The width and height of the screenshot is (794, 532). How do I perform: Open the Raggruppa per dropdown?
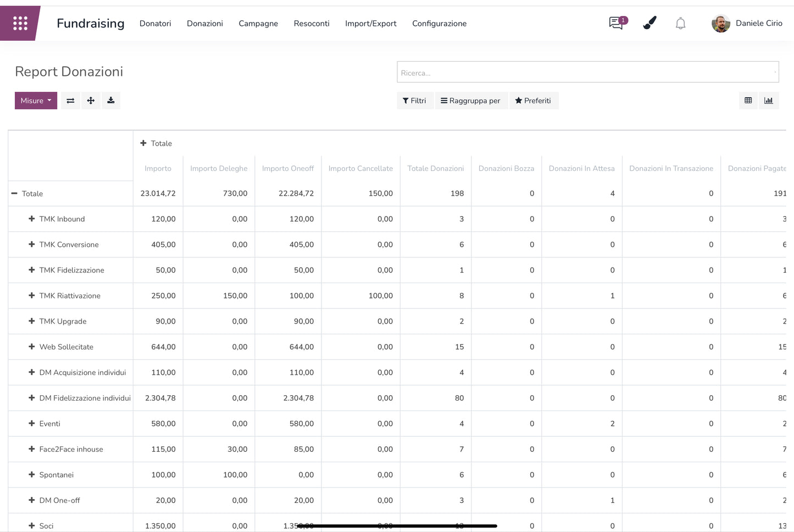tap(470, 101)
